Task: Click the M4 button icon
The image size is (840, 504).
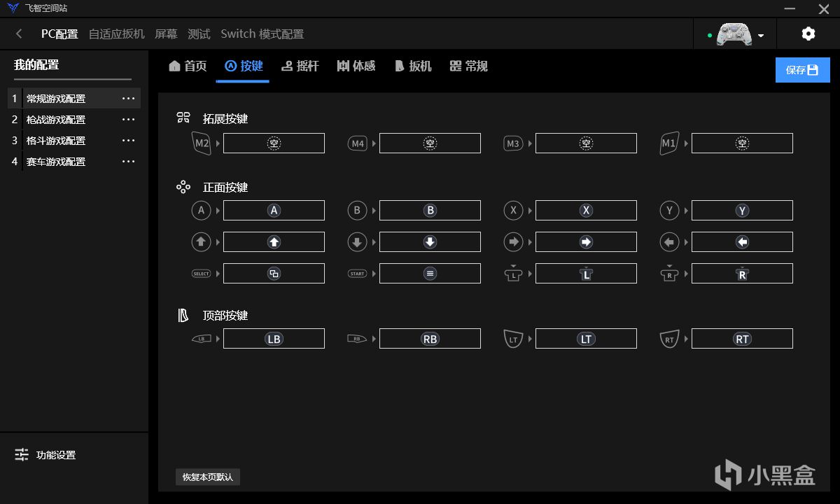Action: coord(358,143)
